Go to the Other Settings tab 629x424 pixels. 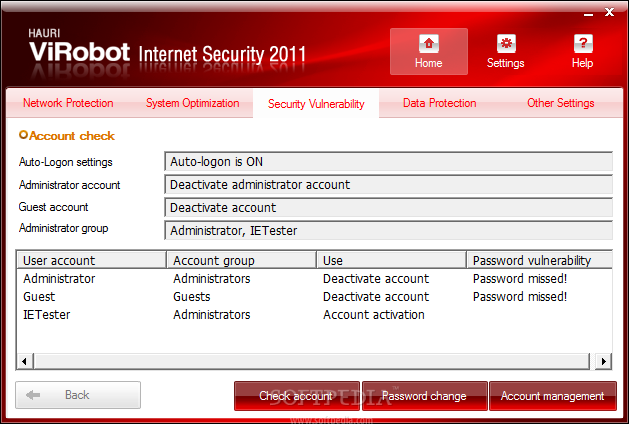point(560,103)
